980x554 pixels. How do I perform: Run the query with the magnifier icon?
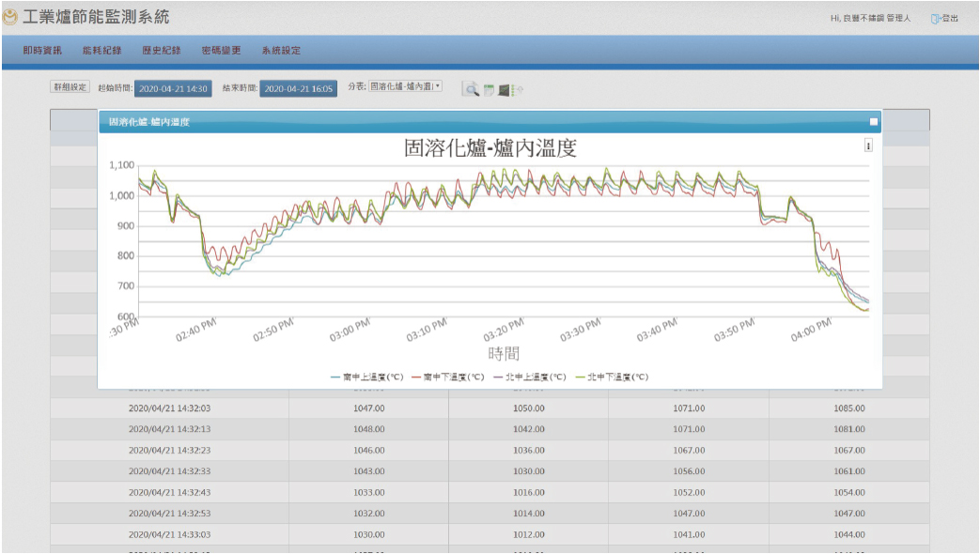470,89
